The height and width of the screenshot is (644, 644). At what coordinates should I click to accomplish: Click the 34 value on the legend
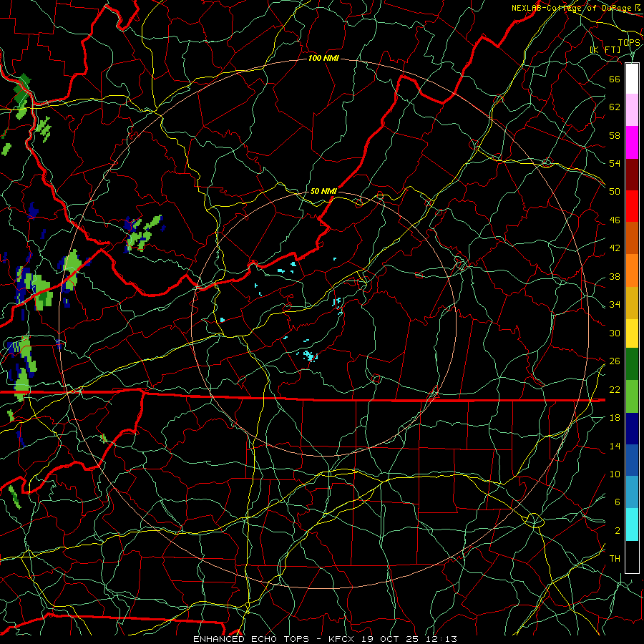(x=615, y=304)
